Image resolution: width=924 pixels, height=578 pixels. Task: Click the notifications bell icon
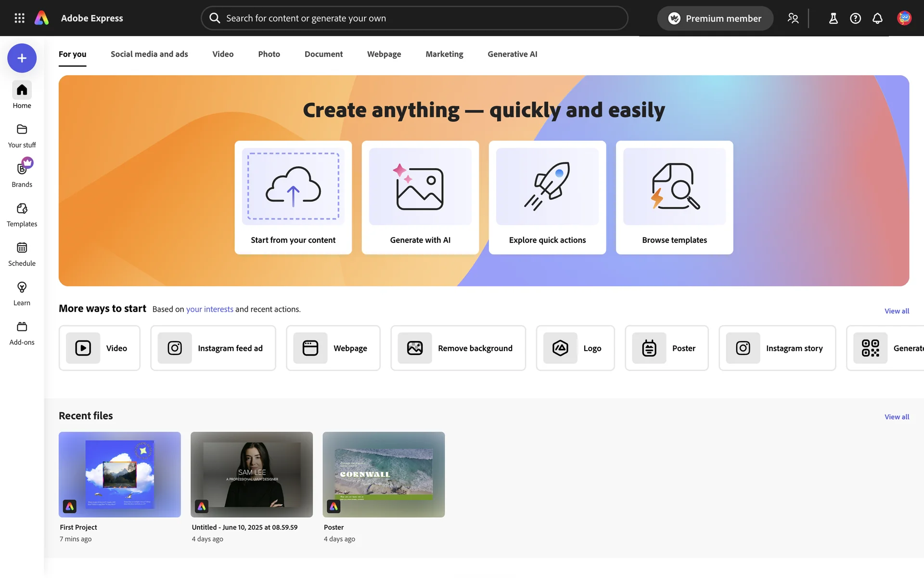[877, 18]
